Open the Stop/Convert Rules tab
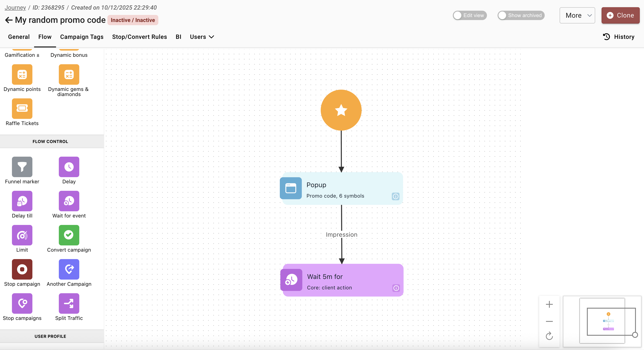The image size is (644, 350). coord(139,37)
